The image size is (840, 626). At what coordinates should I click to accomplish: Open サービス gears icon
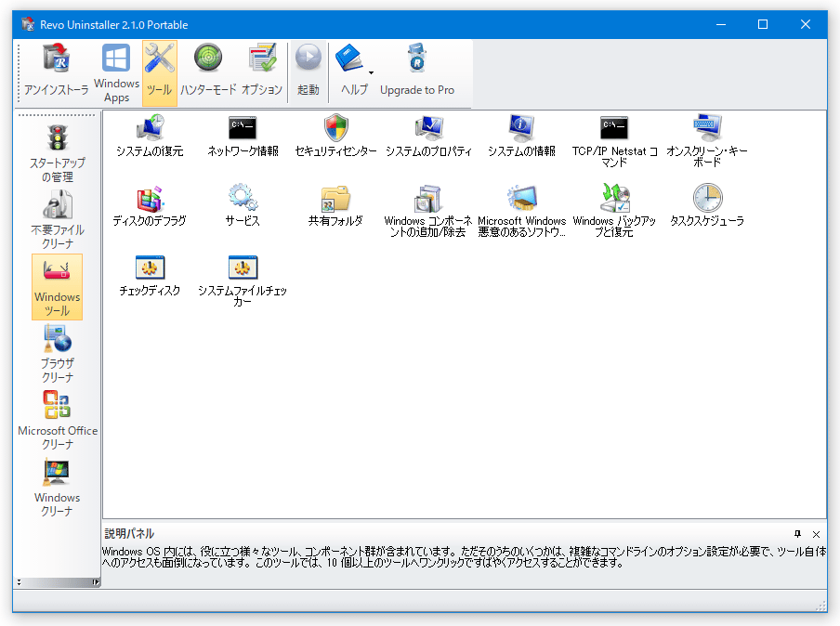pyautogui.click(x=243, y=197)
